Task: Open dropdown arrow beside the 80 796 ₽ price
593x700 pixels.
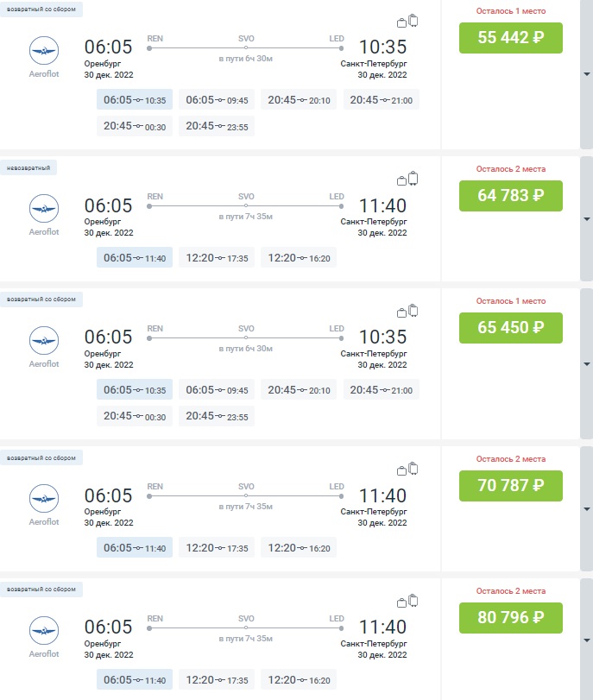Action: [x=587, y=654]
